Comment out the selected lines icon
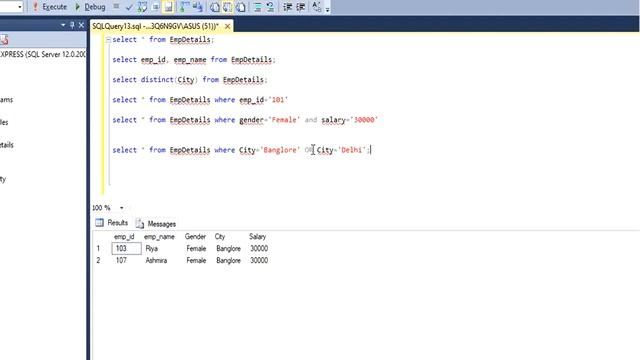 257,7
